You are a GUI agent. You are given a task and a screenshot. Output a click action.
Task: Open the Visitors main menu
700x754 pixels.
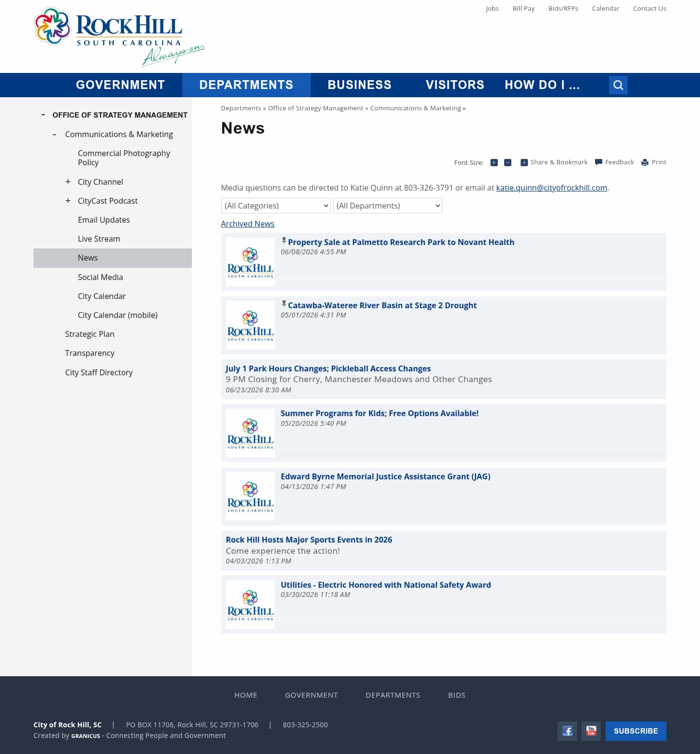click(x=455, y=85)
